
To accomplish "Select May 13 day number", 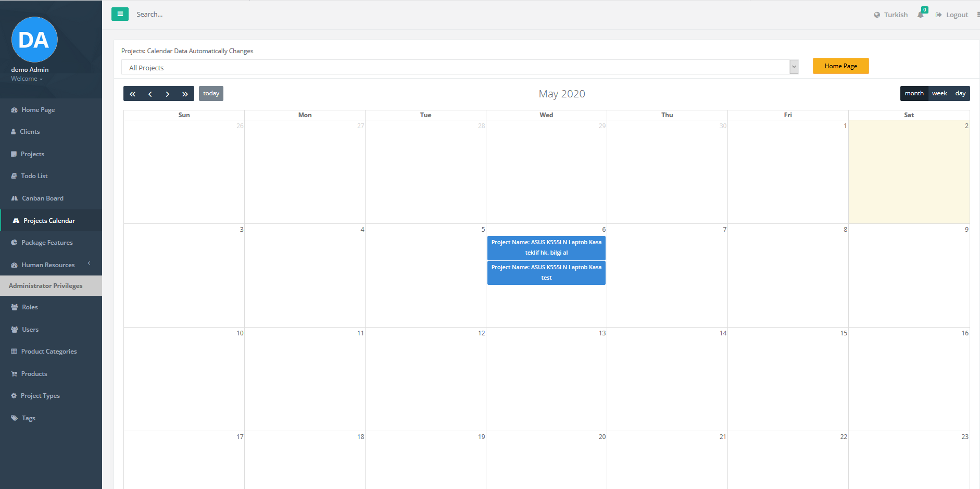I will [602, 333].
